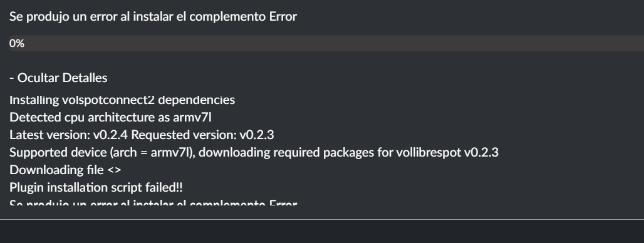Click the 0% installation progress bar
The image size is (644, 243).
coord(326,43)
